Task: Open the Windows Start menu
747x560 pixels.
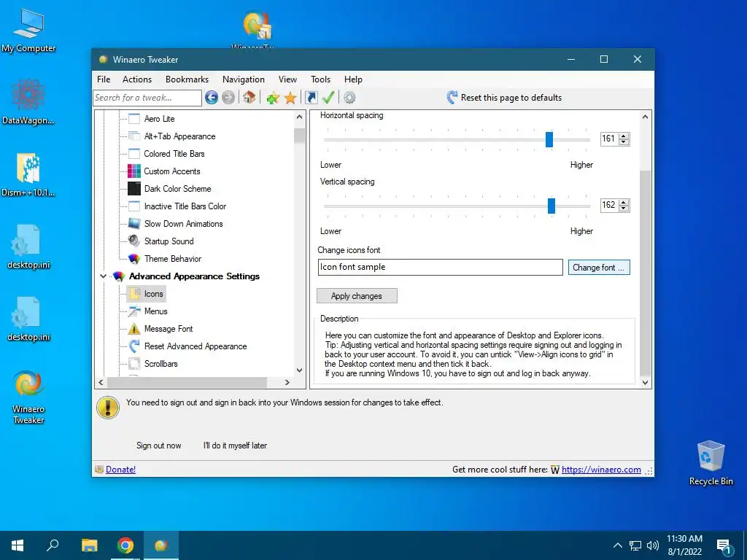Action: click(x=18, y=545)
